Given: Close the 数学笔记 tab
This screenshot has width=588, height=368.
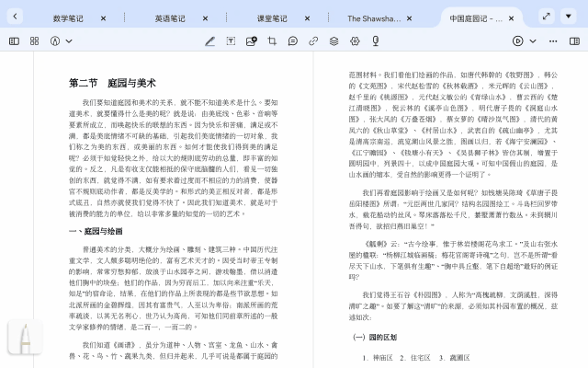Looking at the screenshot, I should pyautogui.click(x=103, y=18).
